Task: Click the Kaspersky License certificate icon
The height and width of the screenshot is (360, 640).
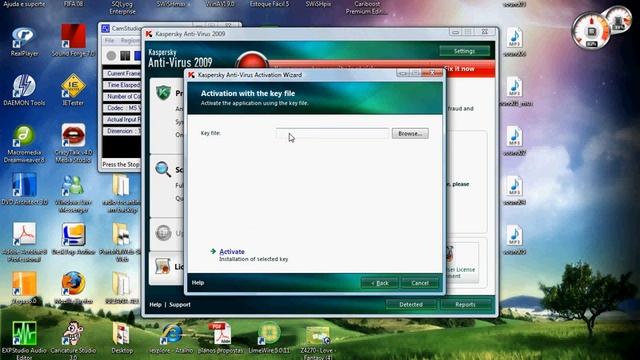Action: coord(163,266)
